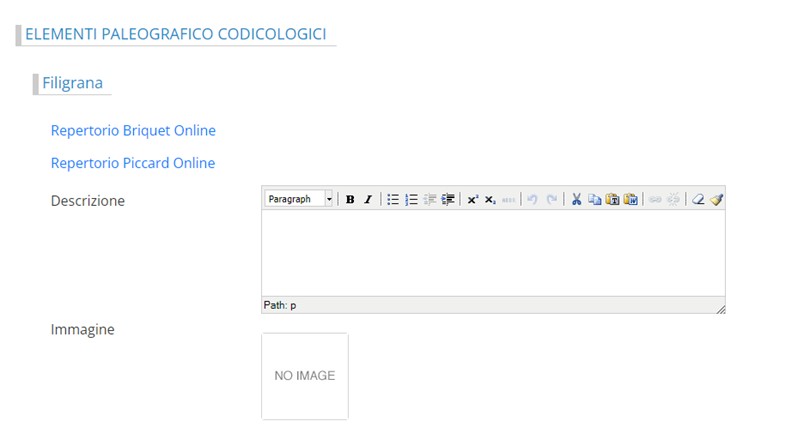Insert a numbered list
804x427 pixels.
[x=411, y=200]
